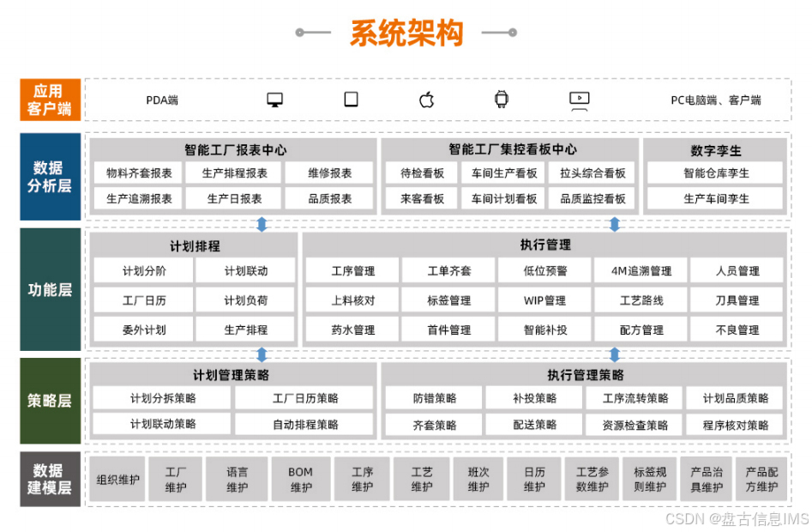812x532 pixels.
Task: Click the 生产排程 function box
Action: click(x=245, y=329)
